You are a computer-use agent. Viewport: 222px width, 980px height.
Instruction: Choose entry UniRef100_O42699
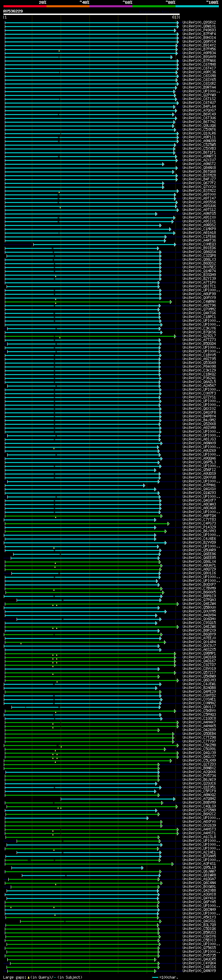tap(199, 730)
